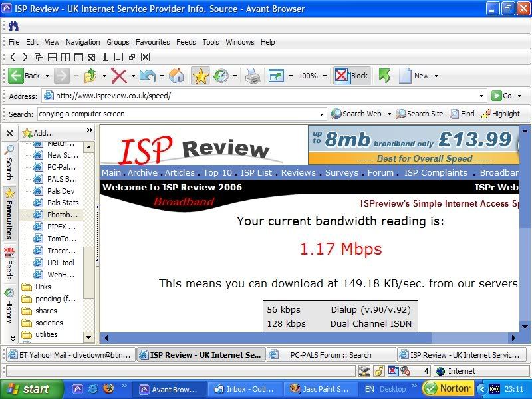Screen dimensions: 532x399
Task: Switch sidebar to the Search panel
Action: coord(9,162)
